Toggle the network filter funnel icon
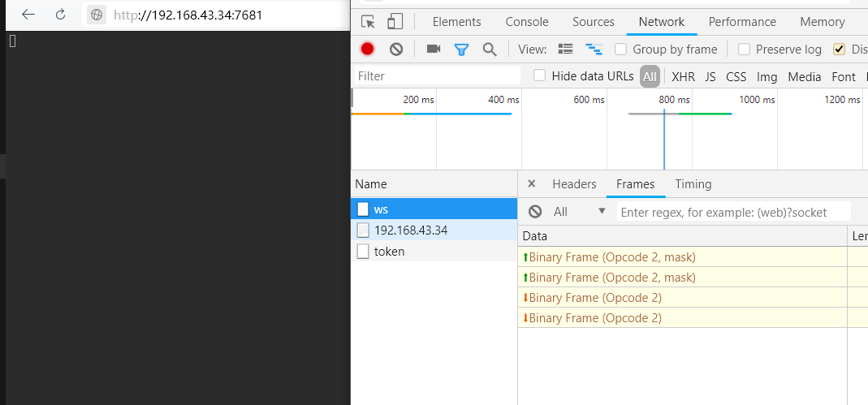This screenshot has height=405, width=868. coord(461,50)
